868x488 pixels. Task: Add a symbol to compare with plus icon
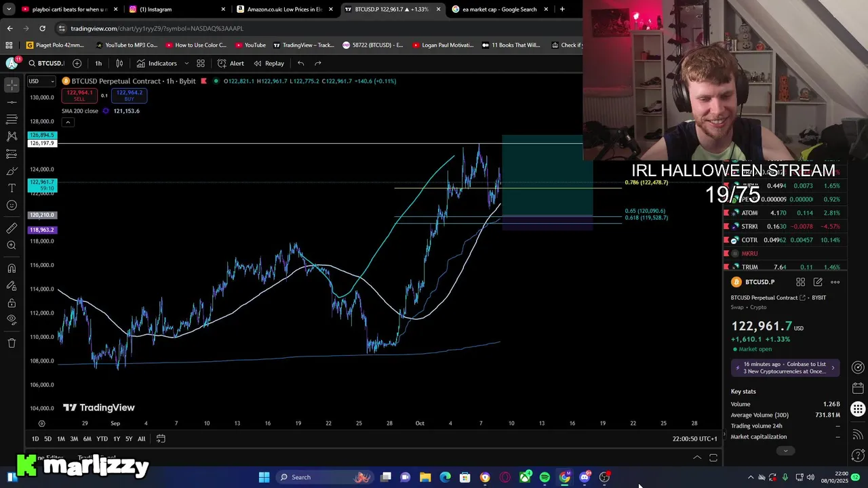77,63
